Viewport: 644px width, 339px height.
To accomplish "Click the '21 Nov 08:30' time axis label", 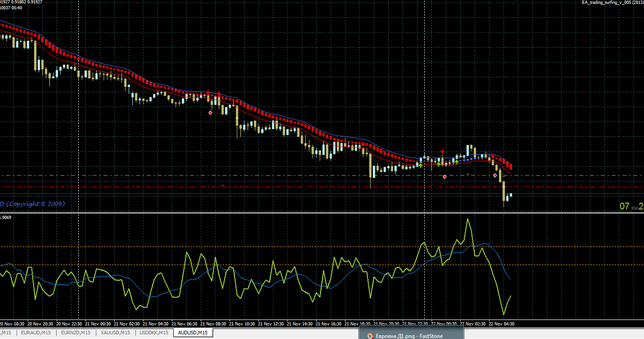I will [x=214, y=324].
